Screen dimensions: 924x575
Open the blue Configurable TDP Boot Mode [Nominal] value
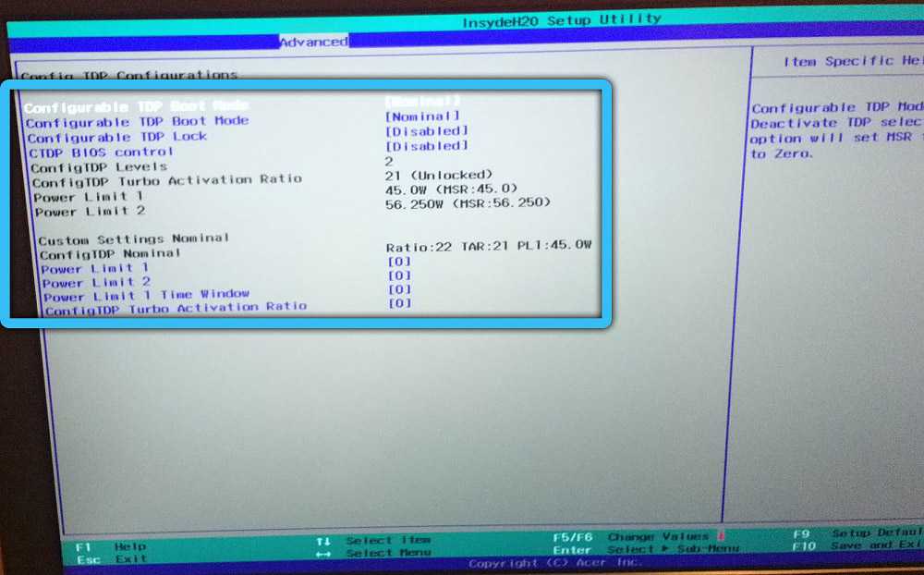[421, 116]
